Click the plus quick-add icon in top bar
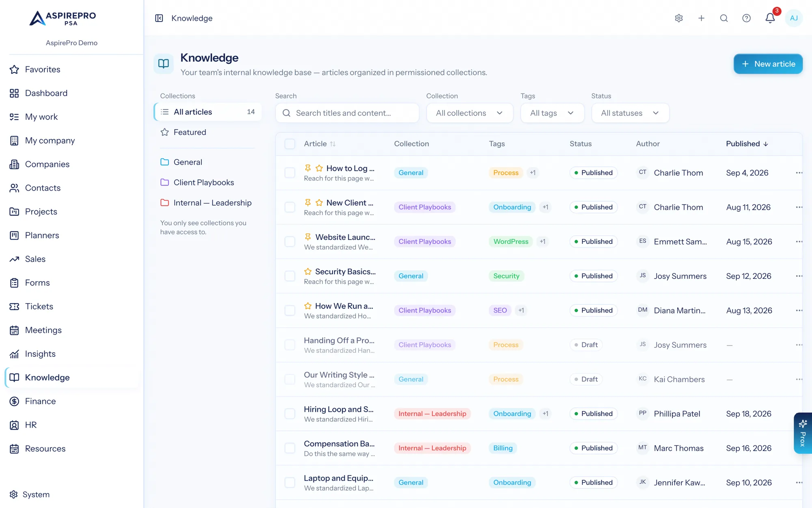Screen dimensions: 812x508 (x=701, y=18)
